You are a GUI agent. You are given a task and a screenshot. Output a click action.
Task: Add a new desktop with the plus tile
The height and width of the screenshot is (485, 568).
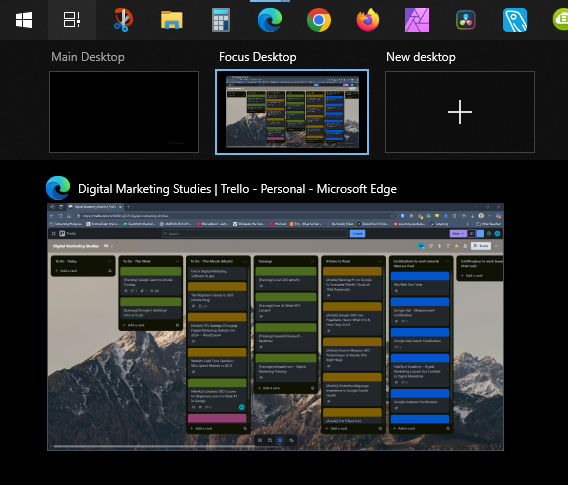[460, 112]
